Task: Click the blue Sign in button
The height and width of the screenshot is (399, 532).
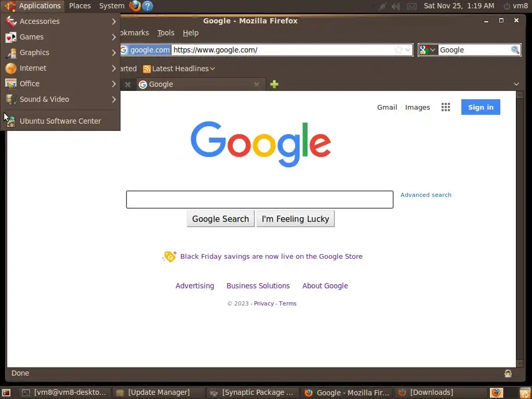Action: (x=481, y=107)
